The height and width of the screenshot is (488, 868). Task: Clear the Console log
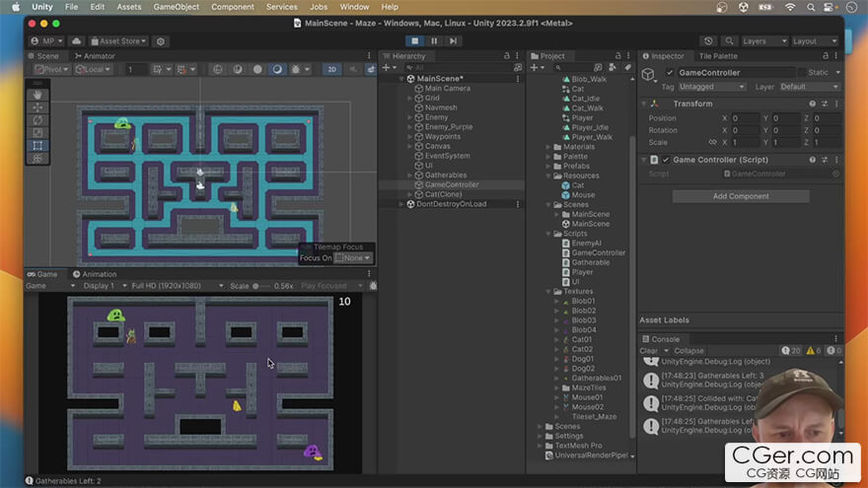[648, 351]
